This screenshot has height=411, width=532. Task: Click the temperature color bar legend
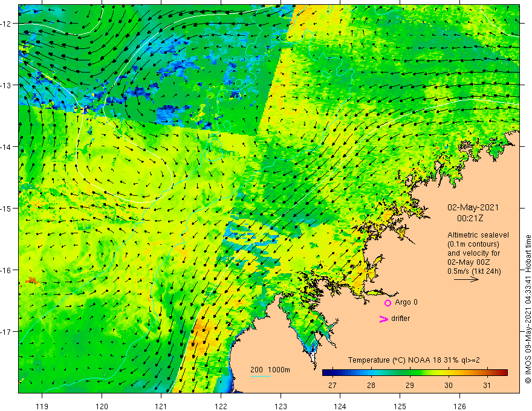pos(415,373)
